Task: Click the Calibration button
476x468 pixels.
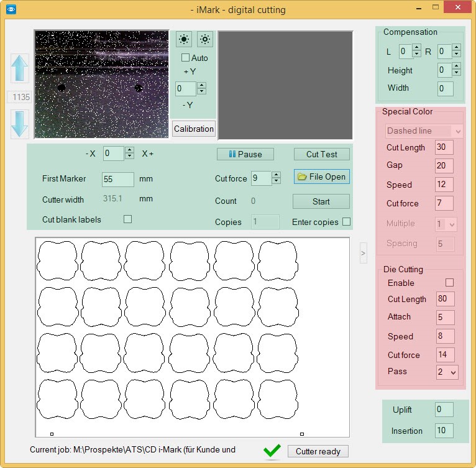Action: [x=194, y=129]
